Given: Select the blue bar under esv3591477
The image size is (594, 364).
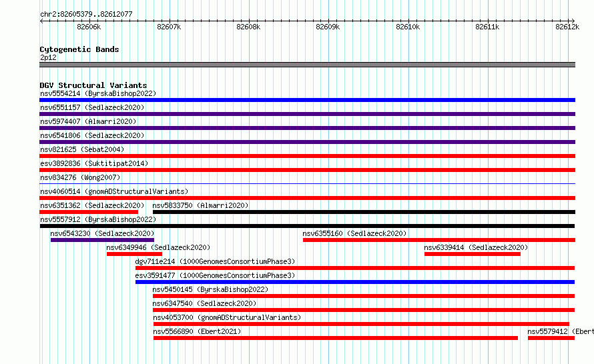Looking at the screenshot, I should tap(355, 282).
